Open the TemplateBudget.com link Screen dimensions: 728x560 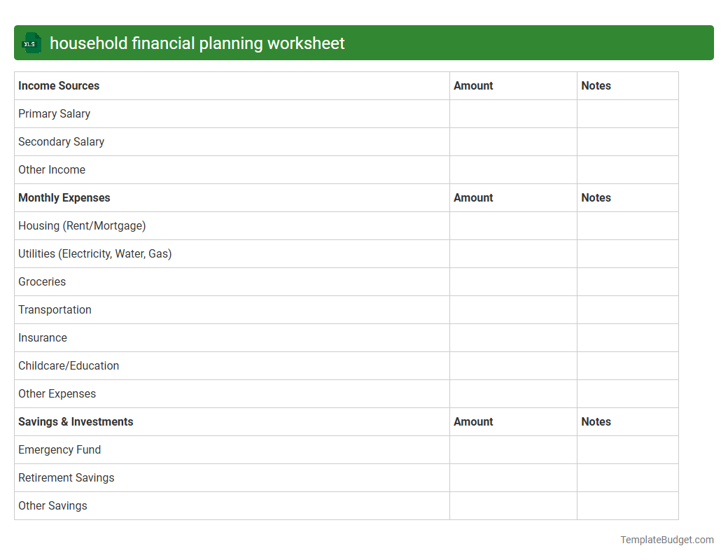point(666,540)
